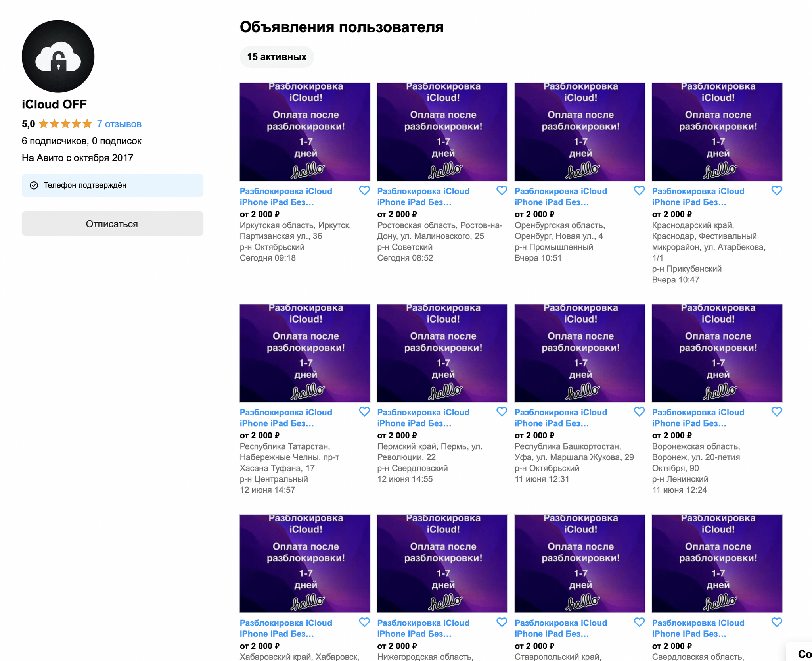Click the Иркутск listing thumbnail image
Viewport: 812px width, 661px height.
pyautogui.click(x=305, y=132)
